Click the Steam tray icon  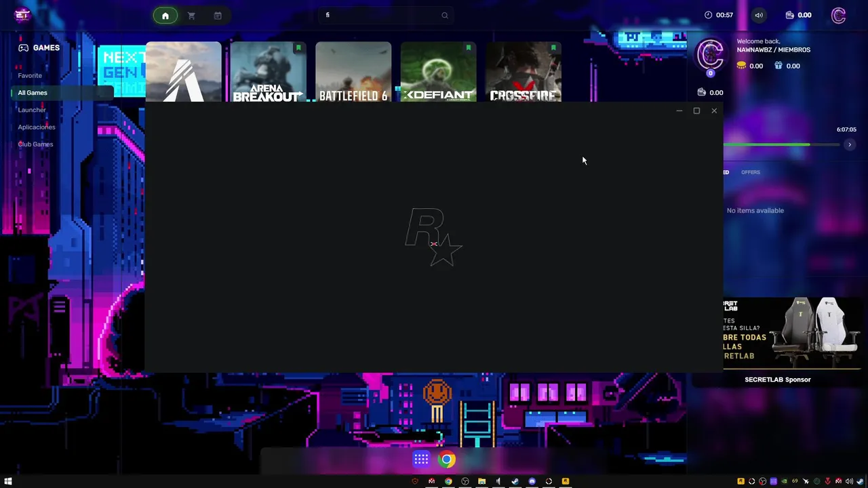860,481
